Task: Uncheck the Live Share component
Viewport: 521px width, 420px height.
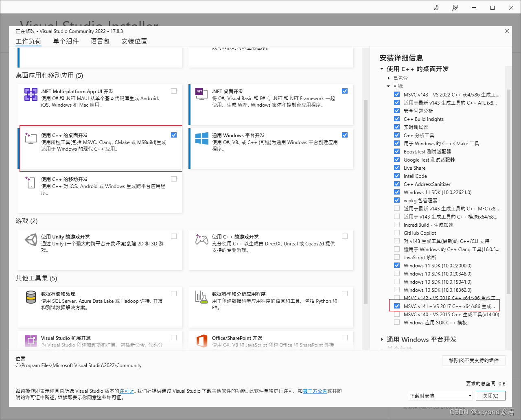Action: [x=397, y=168]
